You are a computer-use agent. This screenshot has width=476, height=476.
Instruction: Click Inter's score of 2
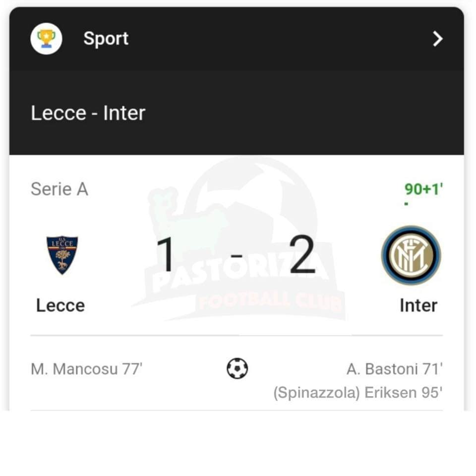click(x=302, y=255)
